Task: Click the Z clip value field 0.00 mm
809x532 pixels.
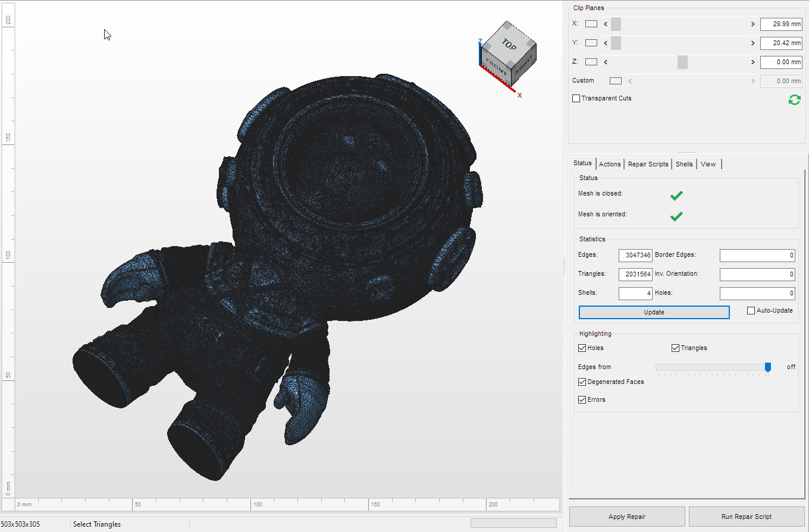Action: click(781, 62)
